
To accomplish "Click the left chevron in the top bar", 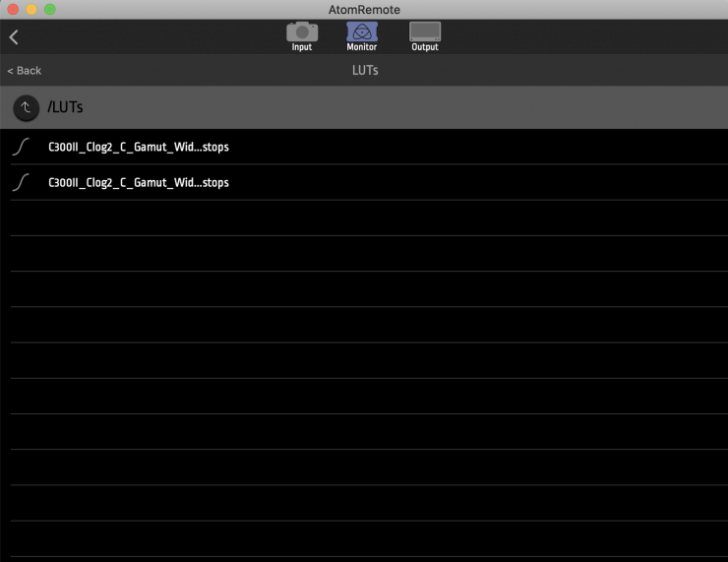I will [14, 37].
